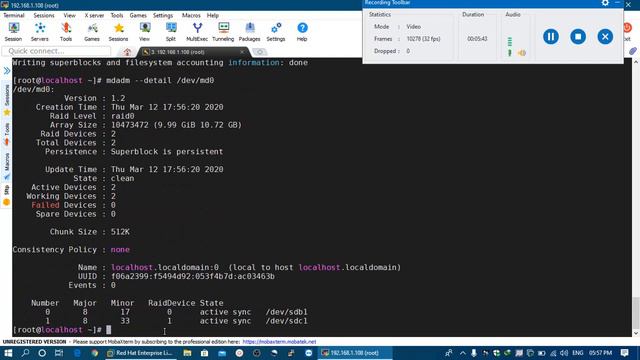Stop the recording in Recording Toolbar
This screenshot has width=640, height=360.
578,37
